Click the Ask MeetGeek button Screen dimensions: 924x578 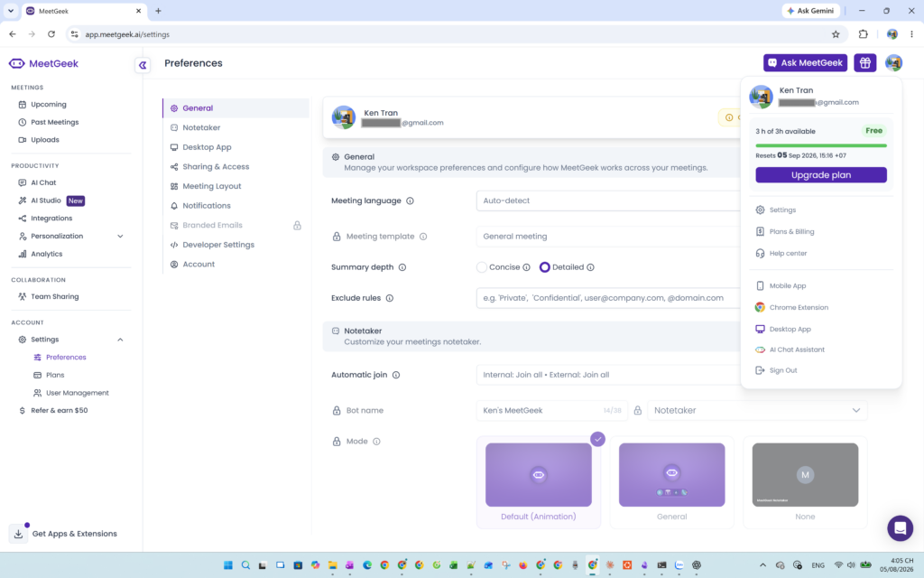click(x=805, y=62)
